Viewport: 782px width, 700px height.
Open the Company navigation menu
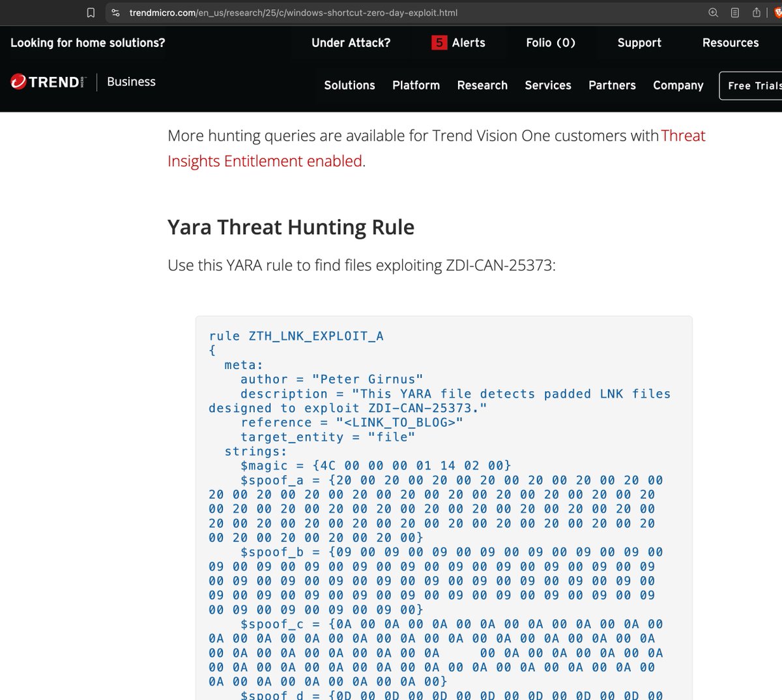[678, 85]
